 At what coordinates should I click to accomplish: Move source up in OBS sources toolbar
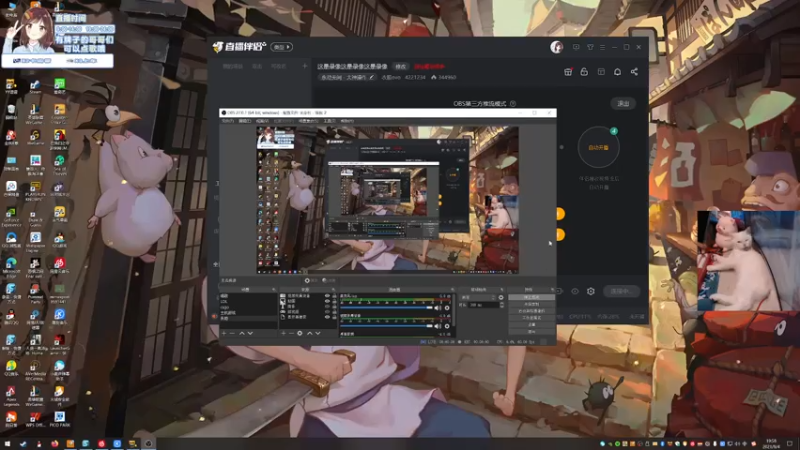(310, 333)
